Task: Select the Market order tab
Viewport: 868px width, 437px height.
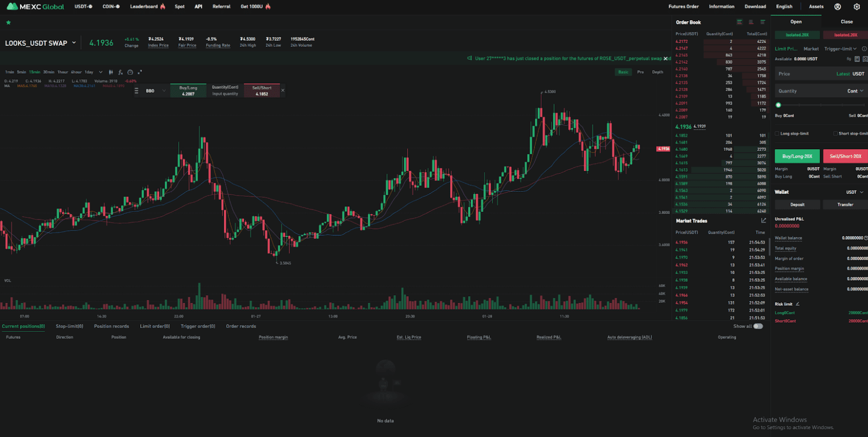Action: click(811, 49)
